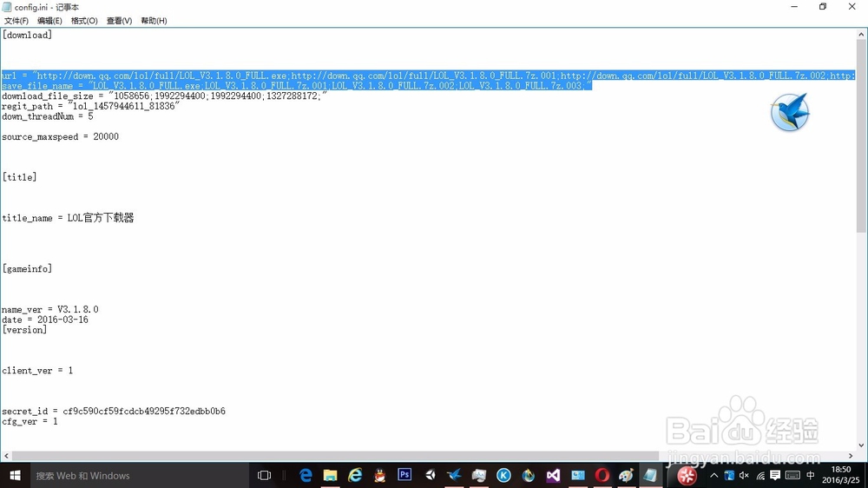Click the [version] section header
The image size is (868, 488).
(24, 330)
